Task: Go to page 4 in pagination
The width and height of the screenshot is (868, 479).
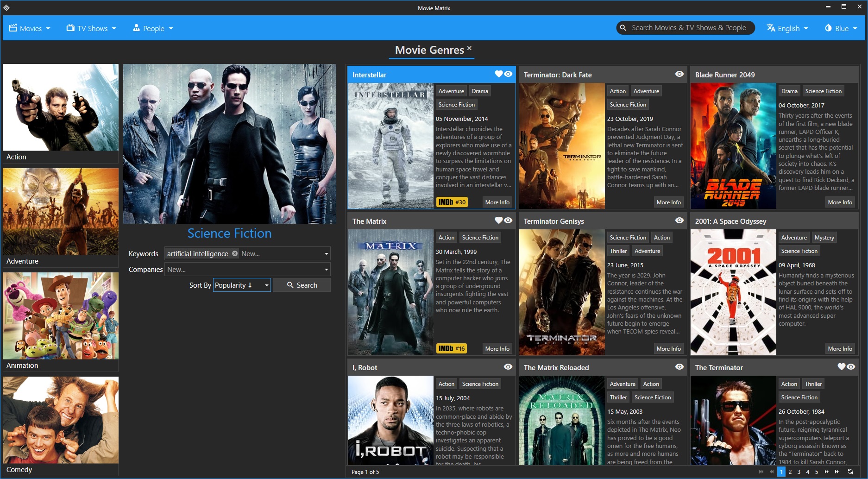Action: click(808, 472)
